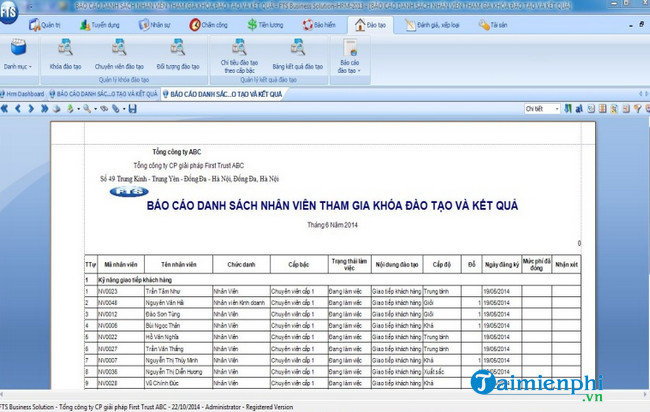Expand the Danh mục dropdown

16,53
